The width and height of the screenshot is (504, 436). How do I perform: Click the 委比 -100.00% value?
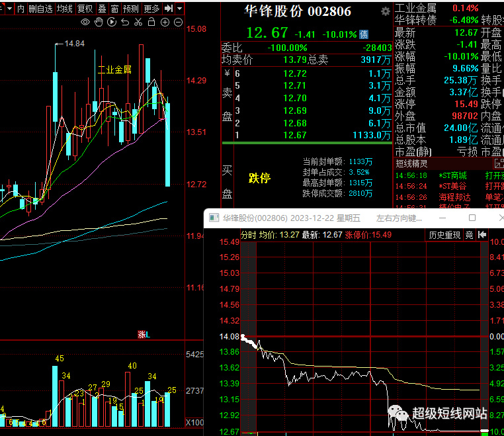(x=287, y=48)
